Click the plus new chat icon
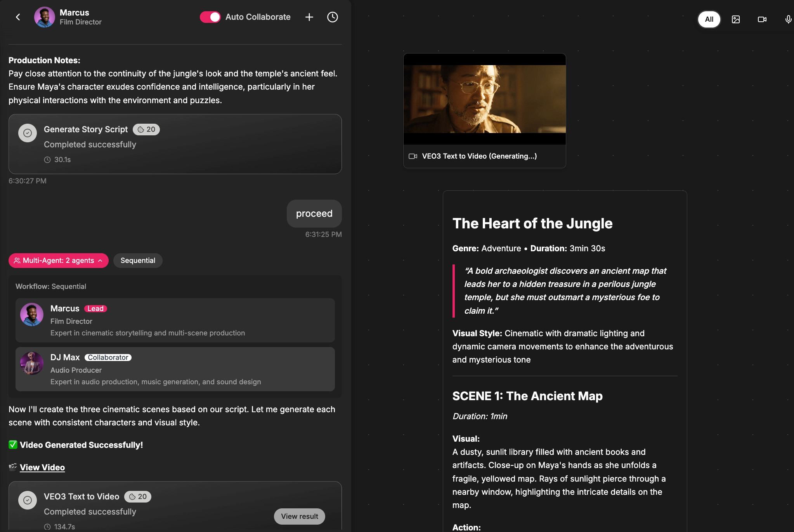This screenshot has height=532, width=794. [309, 17]
